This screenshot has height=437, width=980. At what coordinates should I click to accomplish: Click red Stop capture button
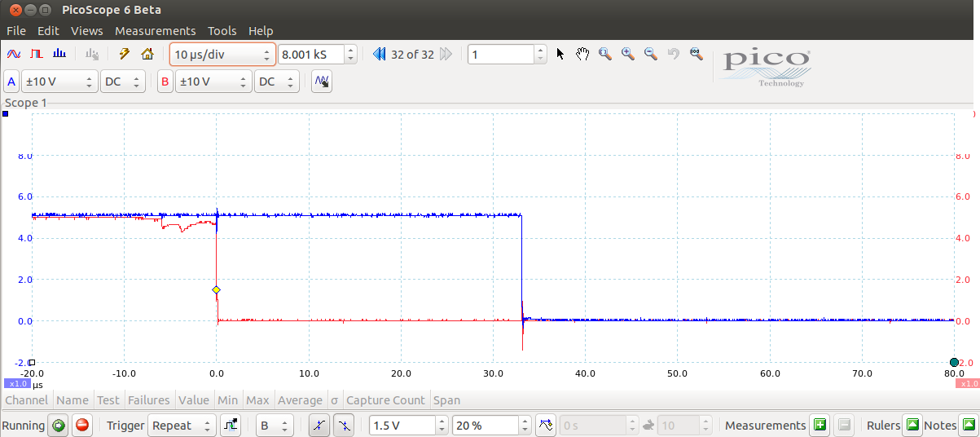[x=82, y=425]
